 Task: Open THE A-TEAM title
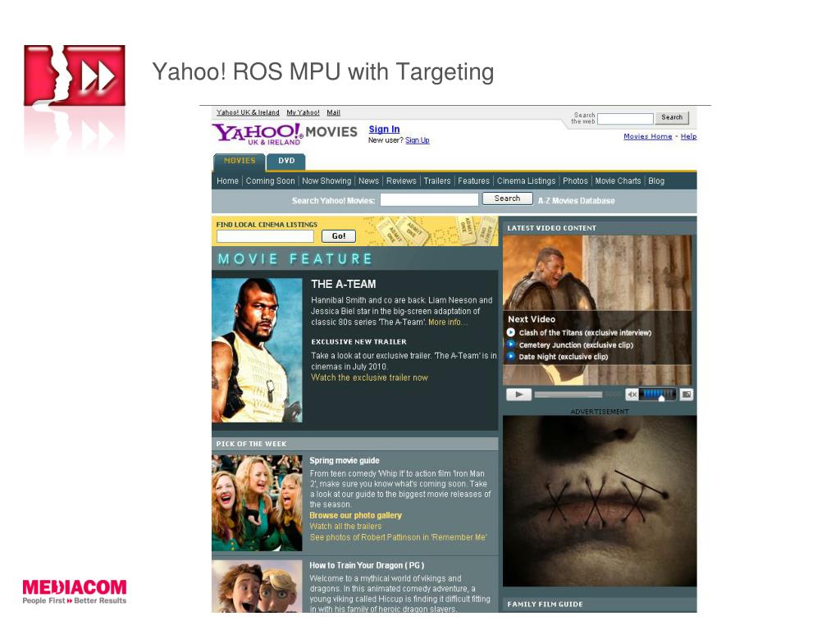coord(344,285)
